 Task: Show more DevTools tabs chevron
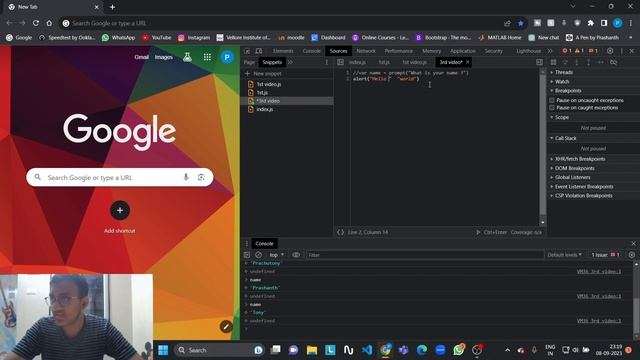[550, 51]
